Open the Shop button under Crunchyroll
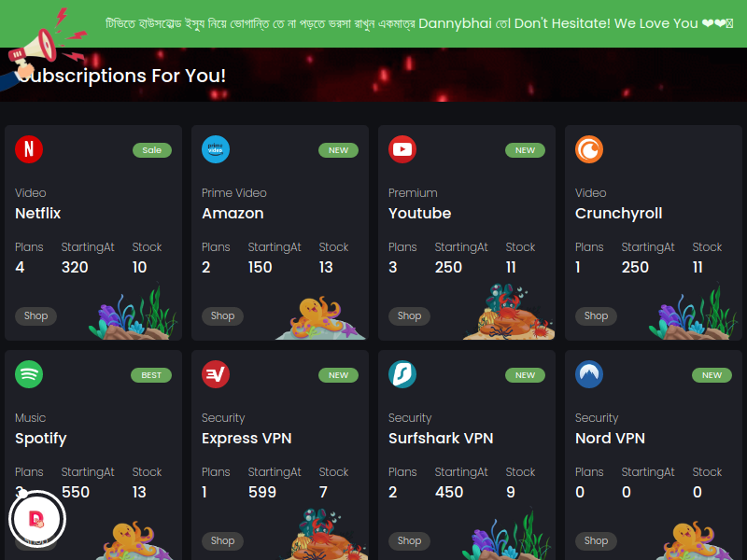Image resolution: width=747 pixels, height=560 pixels. (x=596, y=316)
